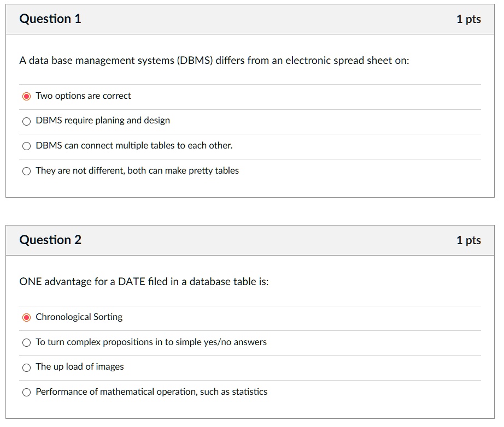Select the 'Chronological Sorting' radio button

tap(26, 318)
